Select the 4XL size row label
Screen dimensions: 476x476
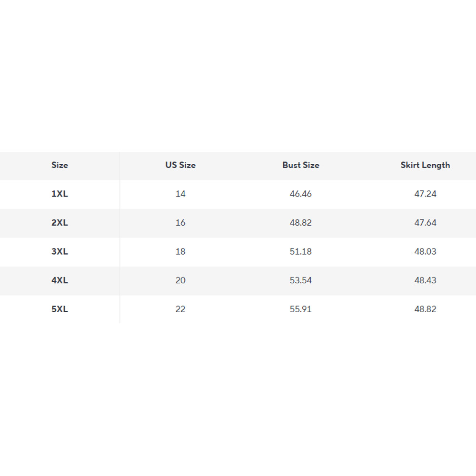[59, 280]
